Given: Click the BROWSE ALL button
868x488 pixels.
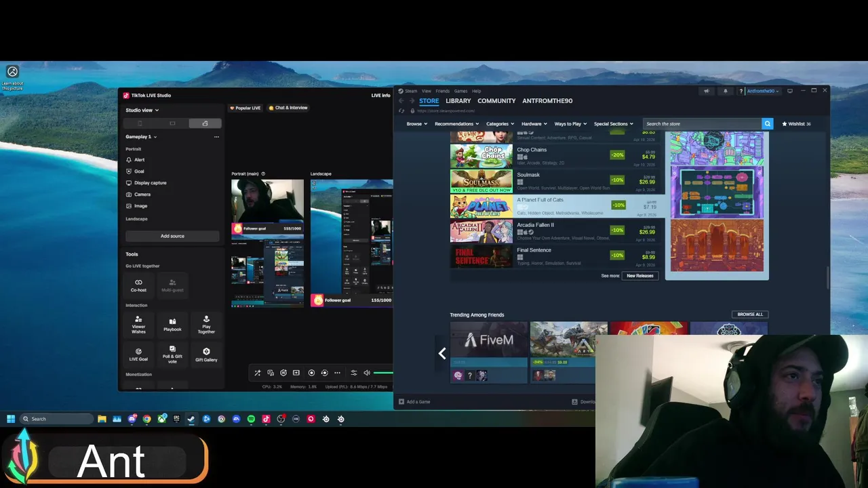Looking at the screenshot, I should (x=750, y=314).
